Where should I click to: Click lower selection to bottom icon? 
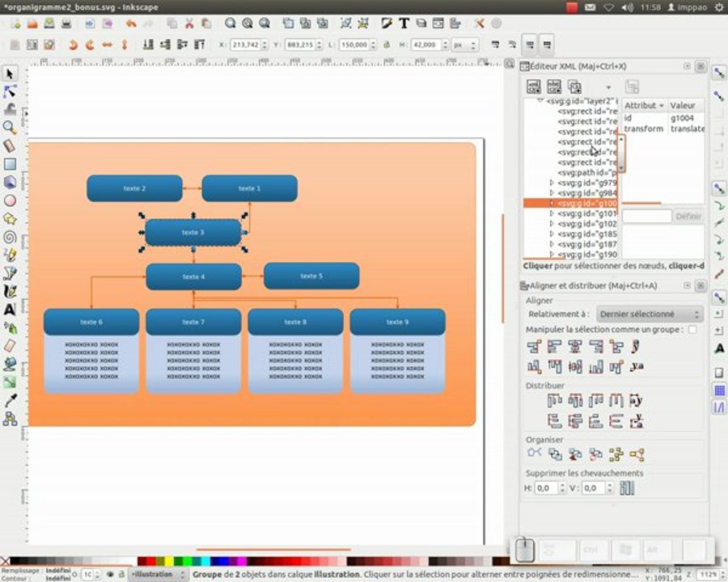pos(148,45)
